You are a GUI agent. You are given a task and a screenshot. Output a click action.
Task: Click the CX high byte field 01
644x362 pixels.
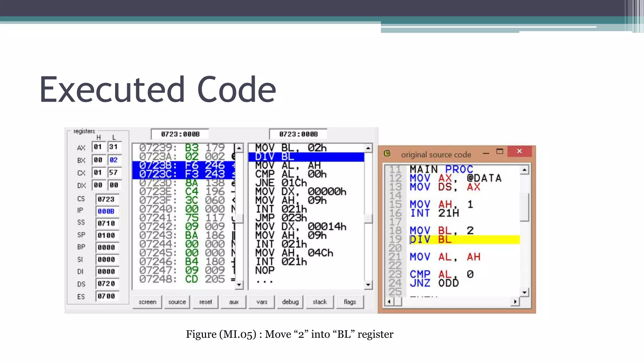pyautogui.click(x=98, y=172)
